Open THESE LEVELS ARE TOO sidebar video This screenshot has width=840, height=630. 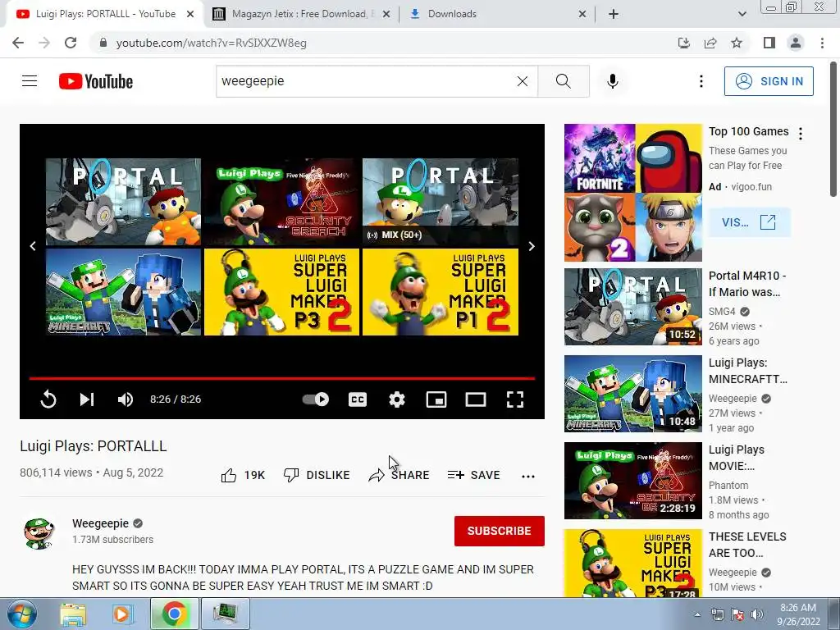632,563
